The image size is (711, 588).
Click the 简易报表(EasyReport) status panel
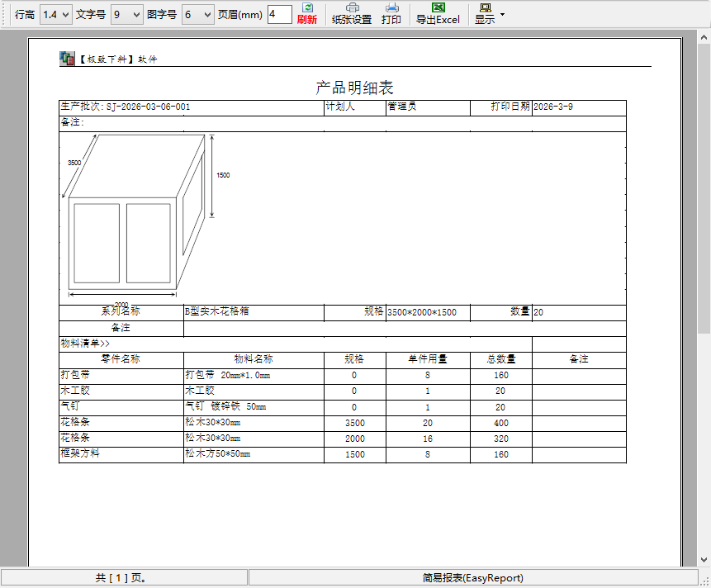(x=472, y=578)
